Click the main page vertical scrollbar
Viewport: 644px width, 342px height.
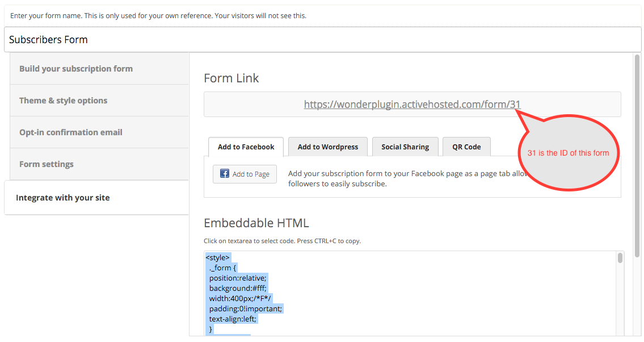point(637,153)
